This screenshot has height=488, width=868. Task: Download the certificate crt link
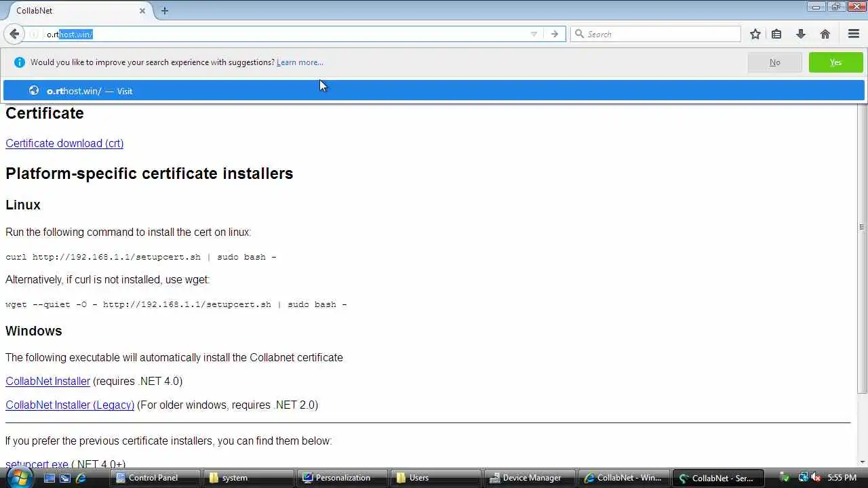pos(64,143)
